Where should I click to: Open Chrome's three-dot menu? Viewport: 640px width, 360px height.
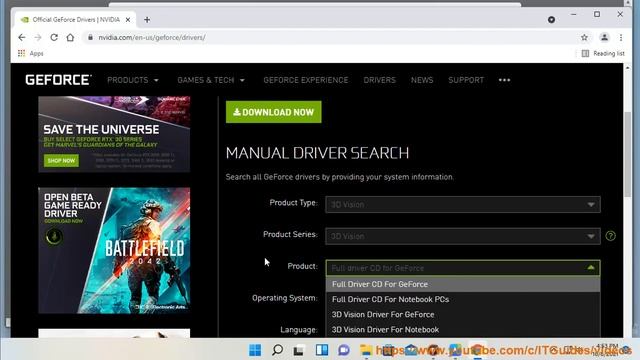(621, 37)
